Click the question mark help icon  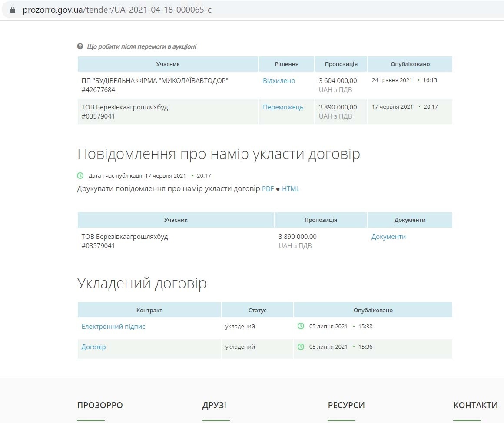[x=80, y=46]
